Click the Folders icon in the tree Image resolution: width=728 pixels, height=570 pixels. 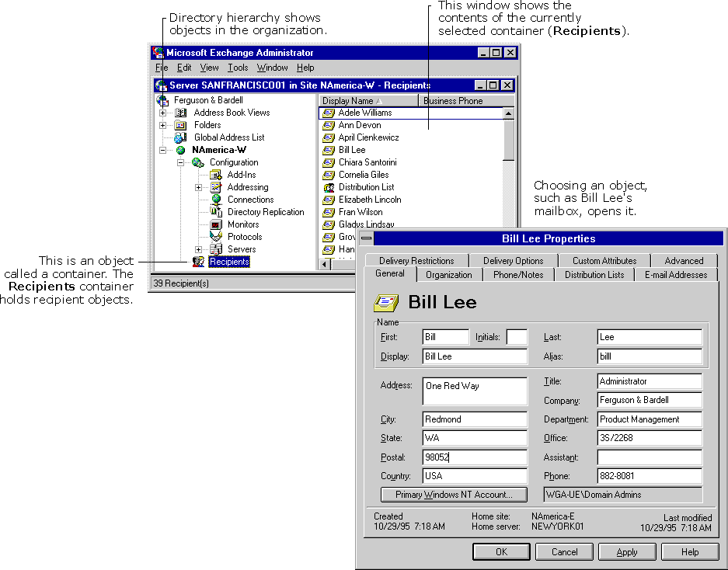pos(180,125)
